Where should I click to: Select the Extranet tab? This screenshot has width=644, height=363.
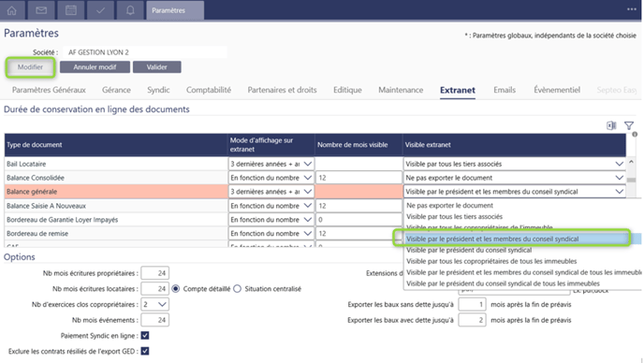tap(458, 90)
